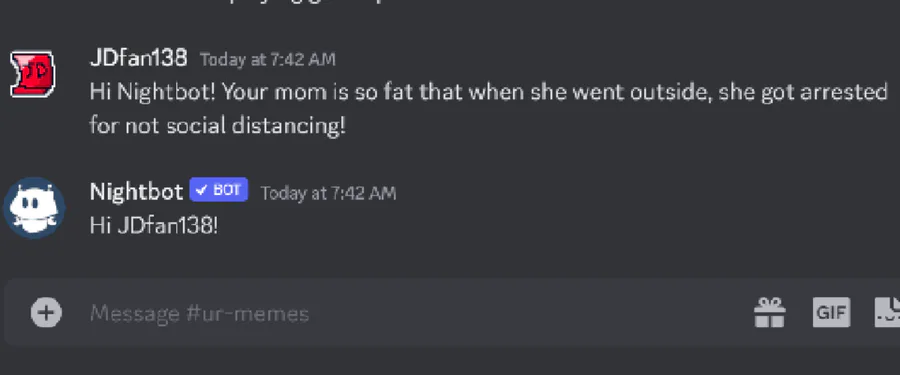
Task: Click the "Hi Nightbot!" greeting text
Action: (153, 92)
